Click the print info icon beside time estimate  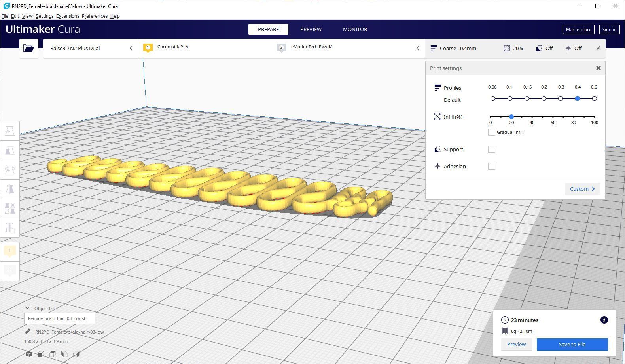tap(604, 320)
